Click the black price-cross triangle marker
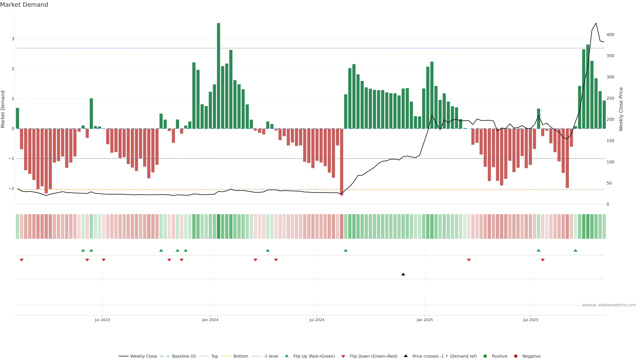Viewport: 644px width, 362px height. coord(403,274)
